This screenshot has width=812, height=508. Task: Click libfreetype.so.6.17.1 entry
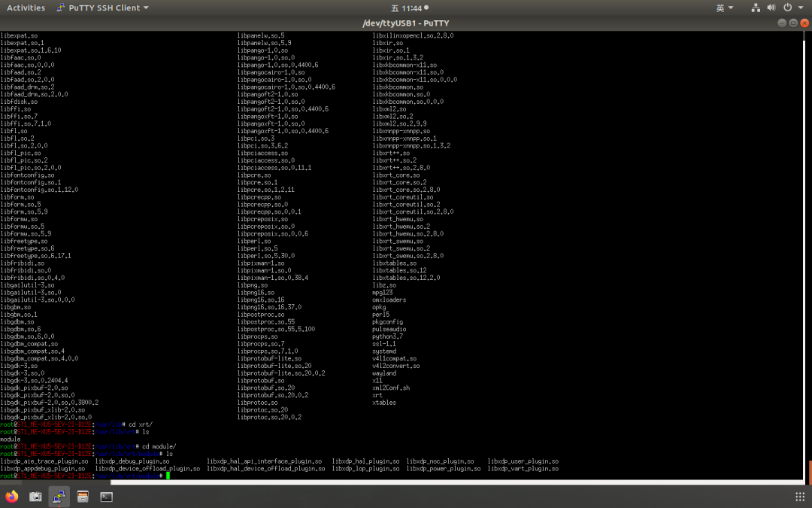coord(36,256)
